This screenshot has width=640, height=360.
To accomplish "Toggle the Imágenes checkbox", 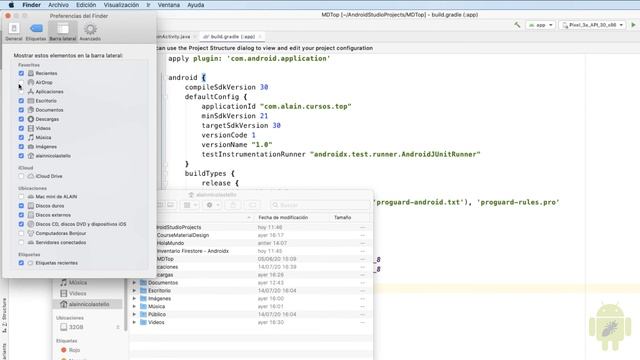I will click(x=21, y=147).
